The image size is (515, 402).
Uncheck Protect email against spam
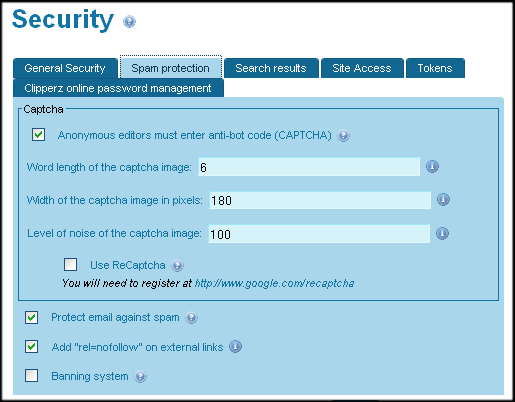32,317
